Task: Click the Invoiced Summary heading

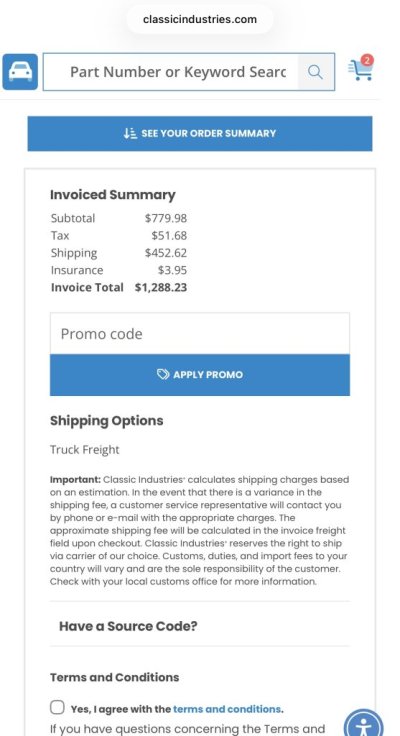Action: tap(113, 195)
